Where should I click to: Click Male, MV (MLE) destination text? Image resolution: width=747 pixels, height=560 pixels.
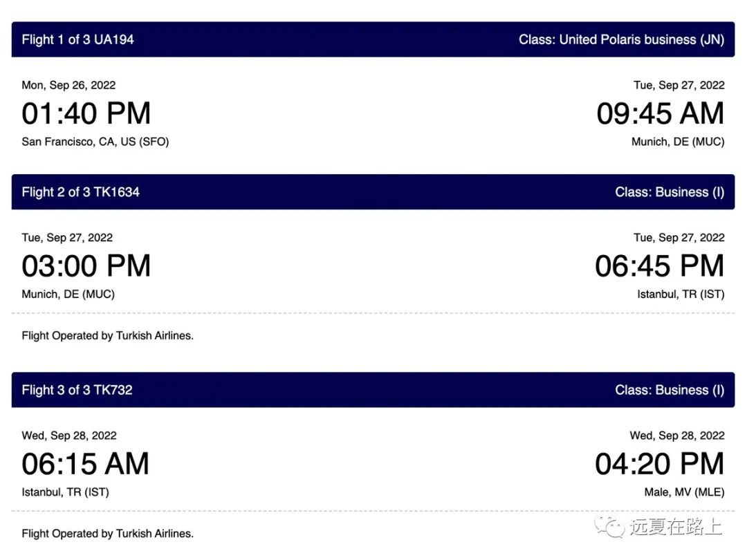(684, 492)
